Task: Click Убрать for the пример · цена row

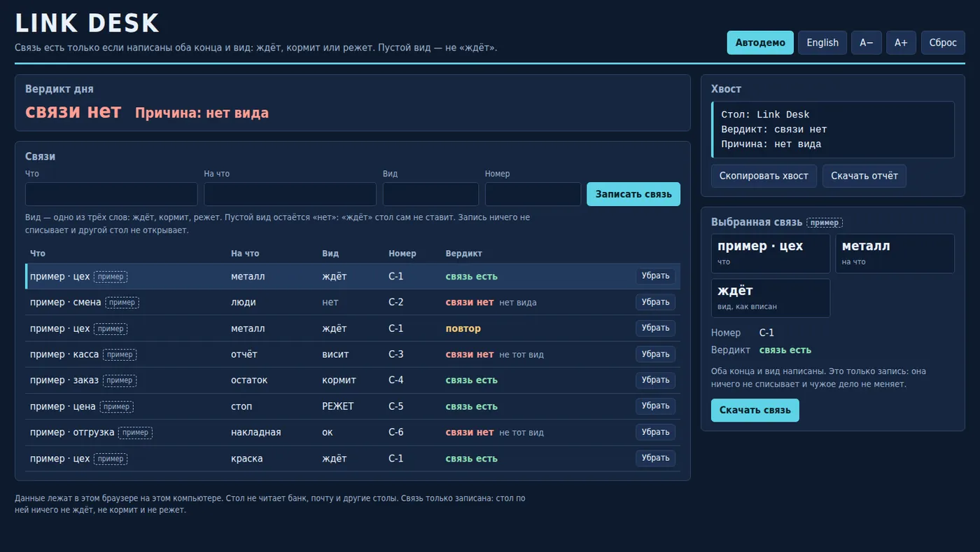Action: [x=656, y=406]
